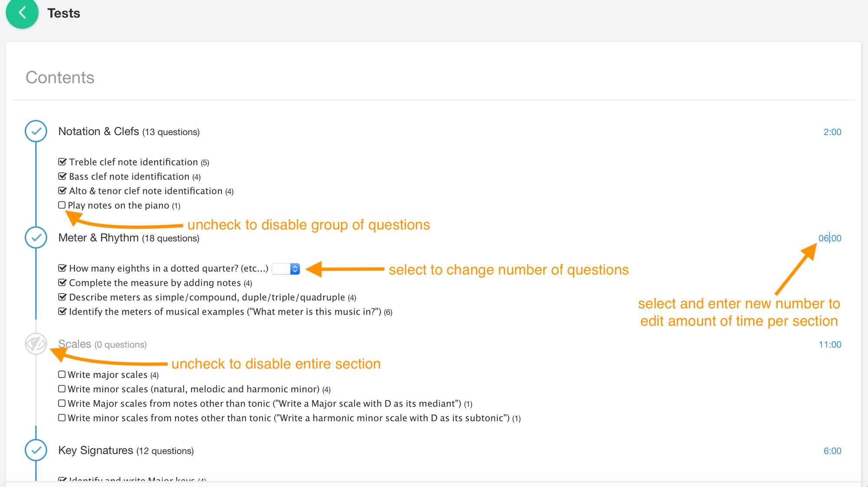Screen dimensions: 868x487
Task: Check Write minor scales natural, melodic, harmonic
Action: coord(62,389)
